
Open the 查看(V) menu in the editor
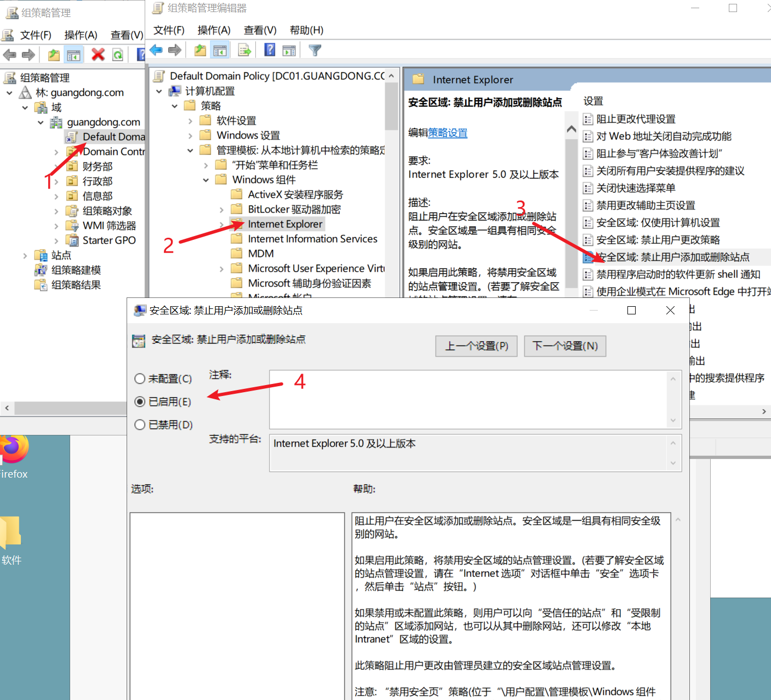point(260,30)
